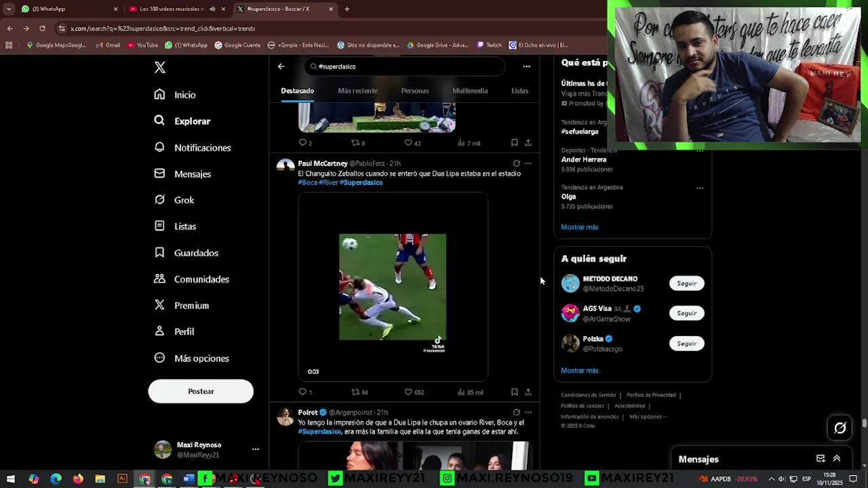
Task: Switch to Multimedia tab
Action: (x=470, y=91)
